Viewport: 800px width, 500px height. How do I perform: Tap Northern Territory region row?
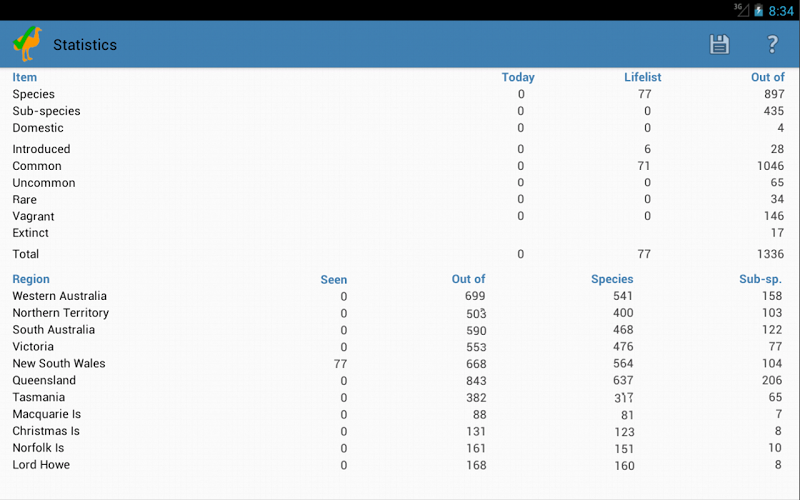tap(397, 313)
